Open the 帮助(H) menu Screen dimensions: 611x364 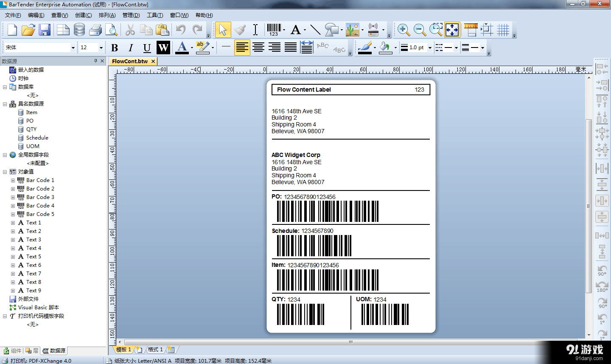point(204,15)
